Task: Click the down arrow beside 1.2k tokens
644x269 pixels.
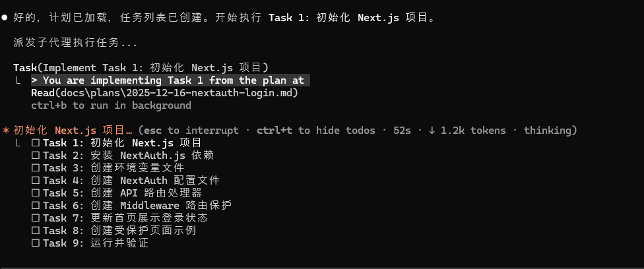Action: (432, 131)
